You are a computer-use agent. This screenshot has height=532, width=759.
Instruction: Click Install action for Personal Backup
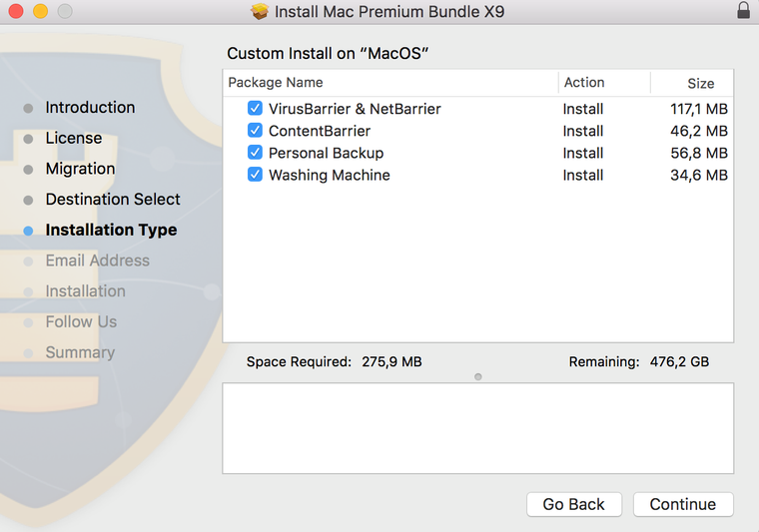(583, 154)
